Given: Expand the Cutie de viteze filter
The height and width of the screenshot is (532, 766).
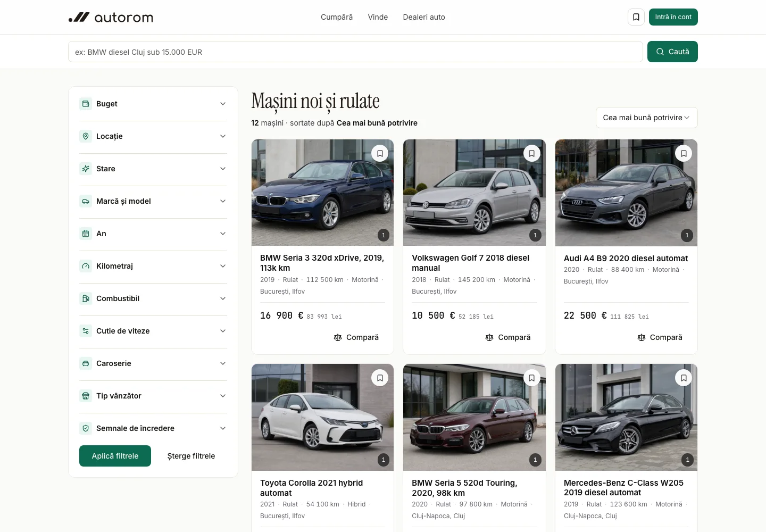Looking at the screenshot, I should coord(153,331).
